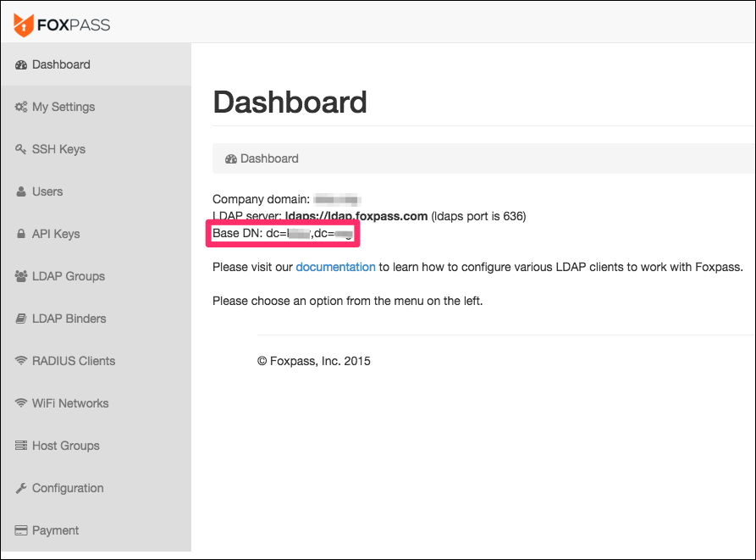Click the key icon beside SSH Keys
The image size is (756, 560).
[20, 149]
